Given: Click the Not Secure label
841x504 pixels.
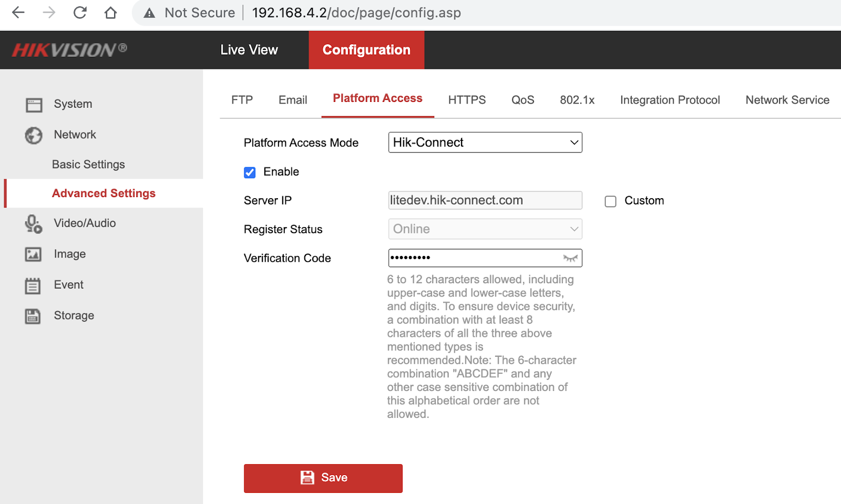Looking at the screenshot, I should click(200, 13).
